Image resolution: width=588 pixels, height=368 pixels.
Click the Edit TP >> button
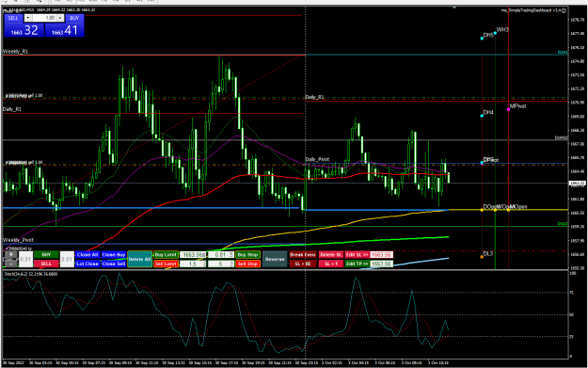(357, 264)
